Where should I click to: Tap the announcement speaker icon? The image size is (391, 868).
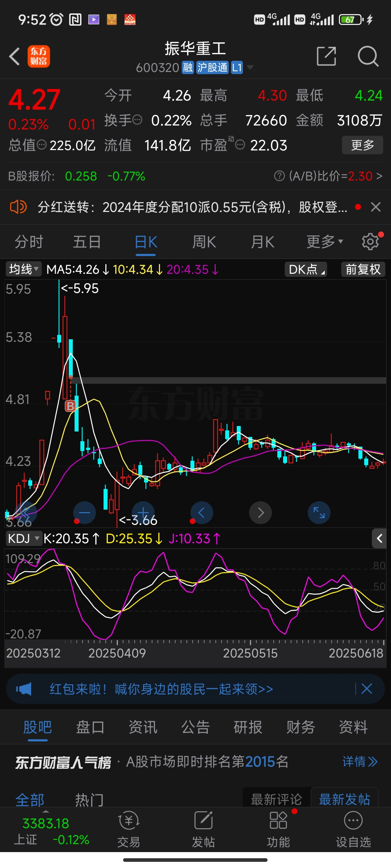18,207
